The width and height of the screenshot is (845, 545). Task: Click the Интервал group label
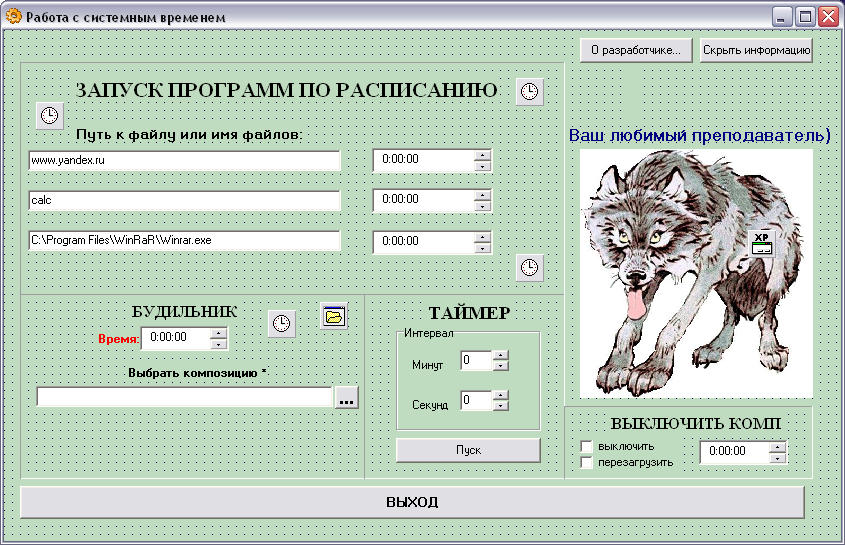(428, 333)
